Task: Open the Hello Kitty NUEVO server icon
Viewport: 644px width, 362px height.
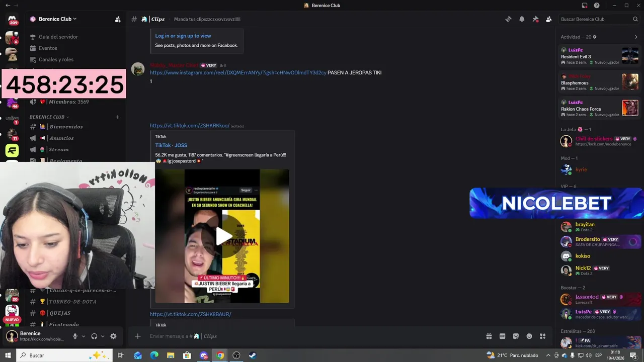Action: click(x=12, y=312)
